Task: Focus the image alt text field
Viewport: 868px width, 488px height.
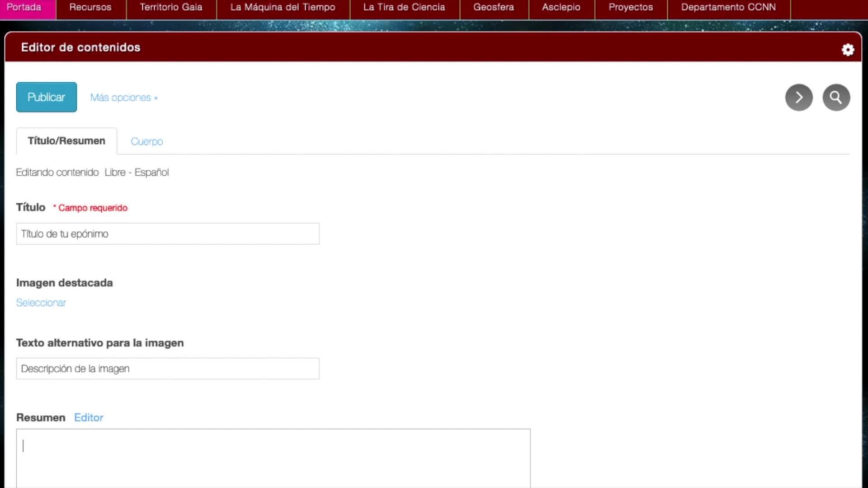Action: pyautogui.click(x=167, y=369)
